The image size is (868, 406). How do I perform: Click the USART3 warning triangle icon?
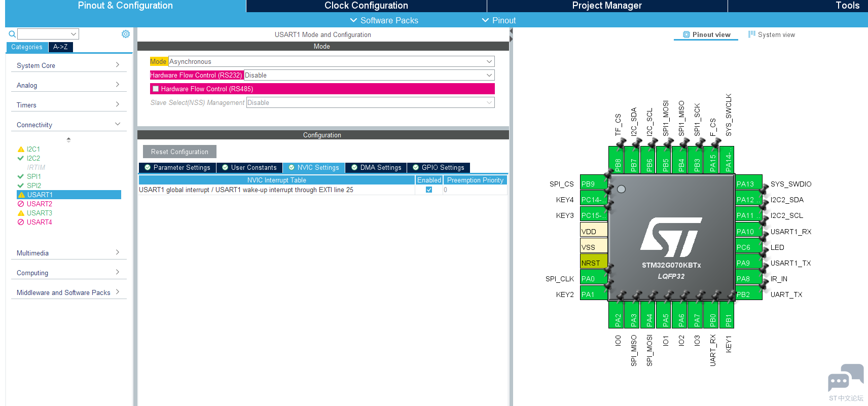click(x=21, y=213)
